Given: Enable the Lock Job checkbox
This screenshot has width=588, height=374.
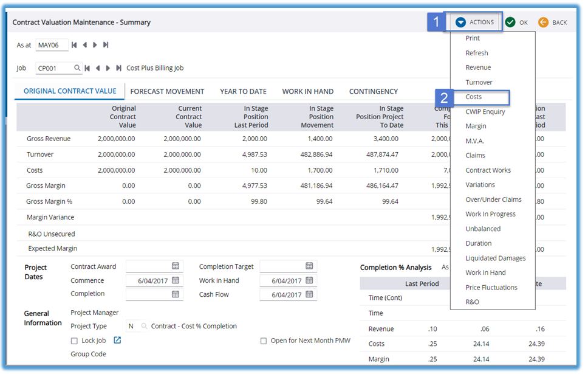Looking at the screenshot, I should pos(74,341).
